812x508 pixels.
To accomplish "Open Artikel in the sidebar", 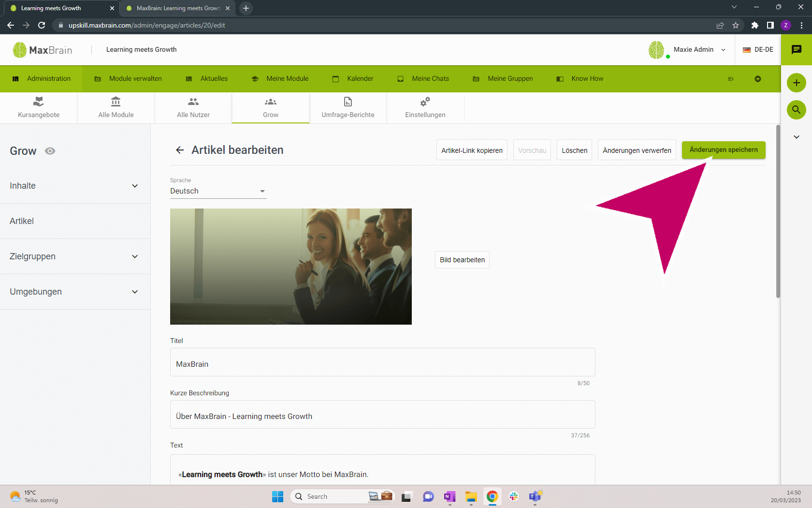I will 75,221.
